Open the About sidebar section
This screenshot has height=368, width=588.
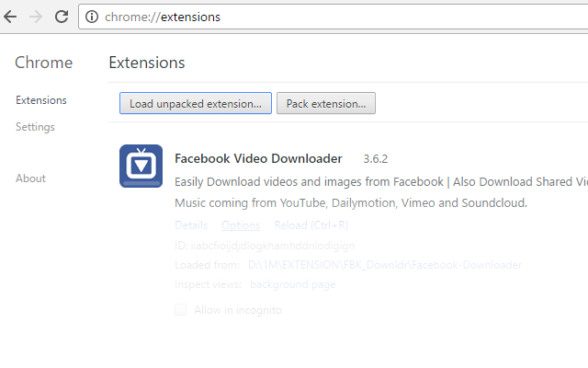tap(30, 178)
